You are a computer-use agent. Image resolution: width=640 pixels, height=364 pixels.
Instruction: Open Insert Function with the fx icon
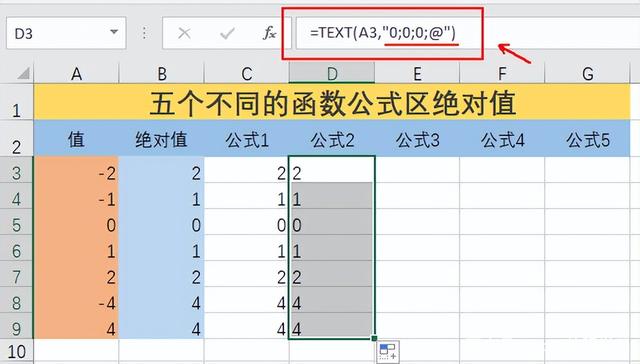coord(269,33)
